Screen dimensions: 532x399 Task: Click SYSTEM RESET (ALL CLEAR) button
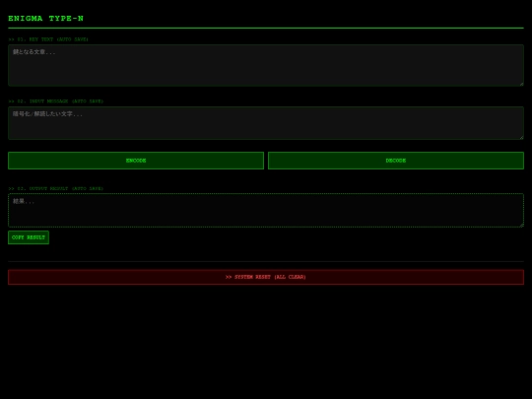click(266, 277)
